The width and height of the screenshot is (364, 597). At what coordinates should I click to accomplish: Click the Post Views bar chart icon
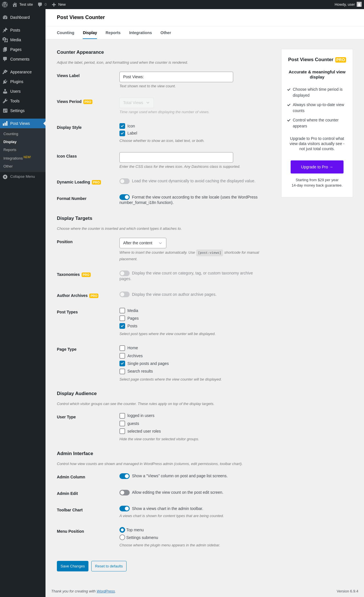pyautogui.click(x=5, y=123)
